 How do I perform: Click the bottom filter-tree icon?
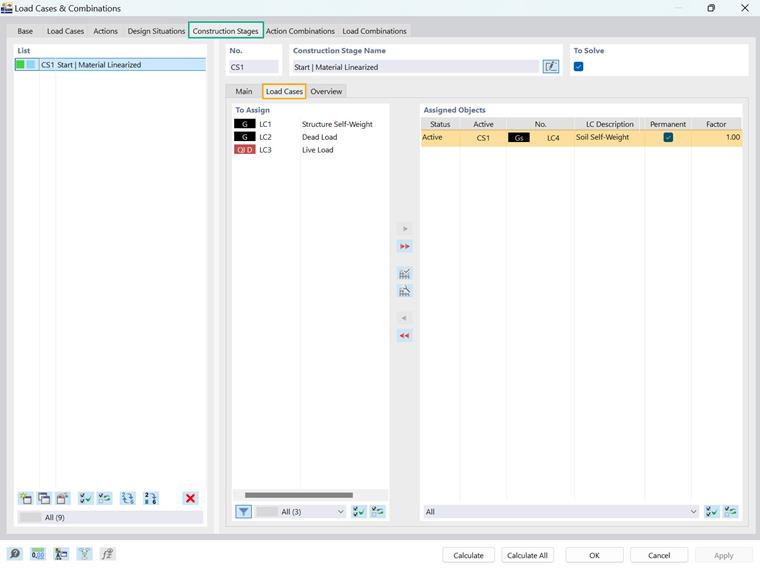[x=84, y=554]
